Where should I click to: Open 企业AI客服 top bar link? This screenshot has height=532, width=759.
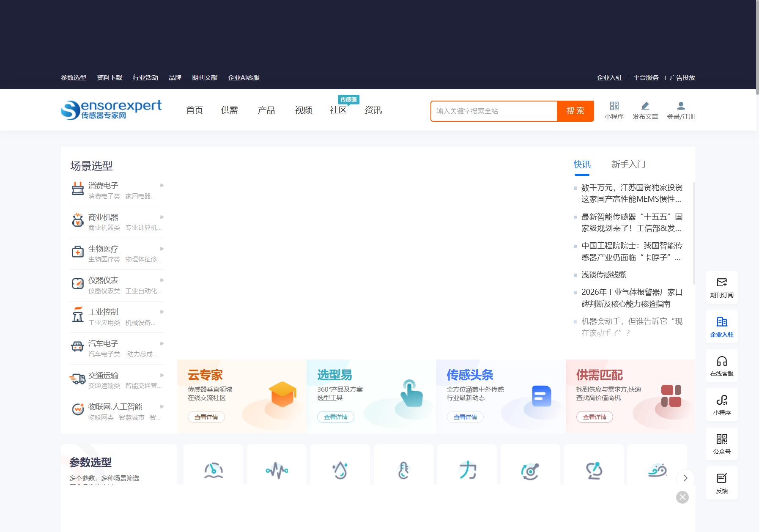(244, 78)
